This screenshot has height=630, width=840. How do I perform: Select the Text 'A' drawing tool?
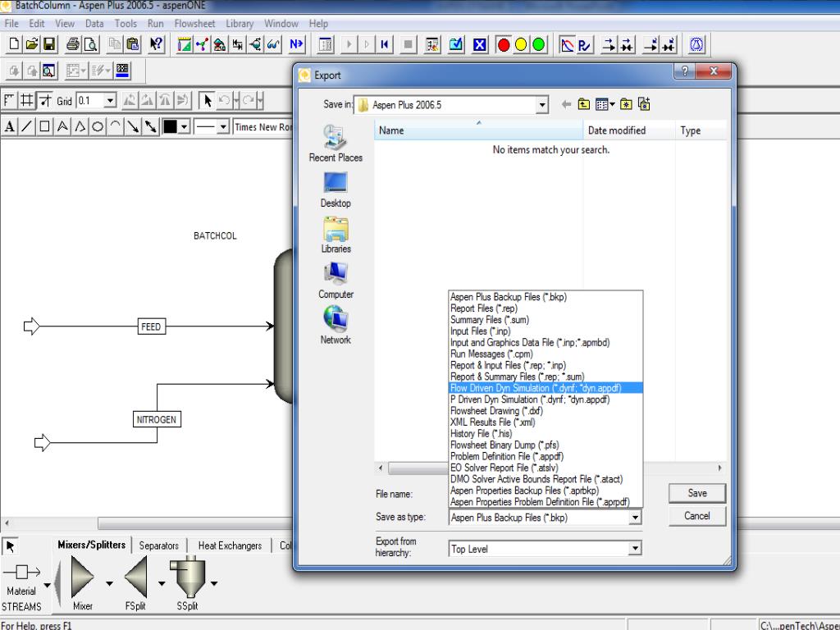point(9,127)
